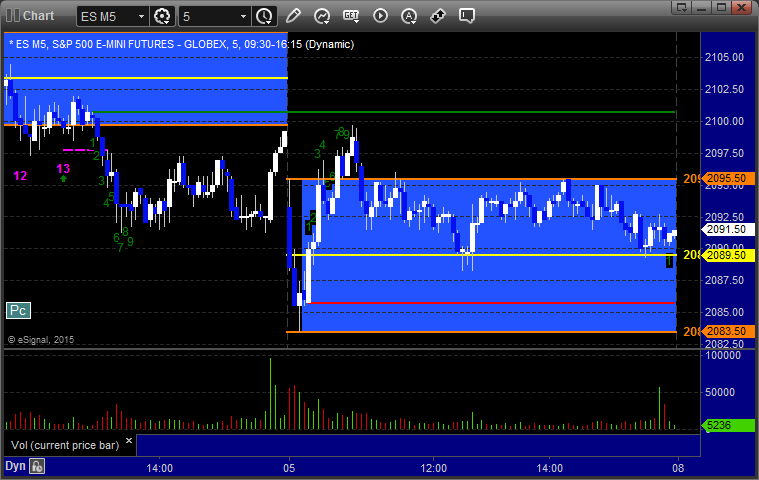Open the studies chart-indicator menu
759x480 pixels.
tap(322, 16)
